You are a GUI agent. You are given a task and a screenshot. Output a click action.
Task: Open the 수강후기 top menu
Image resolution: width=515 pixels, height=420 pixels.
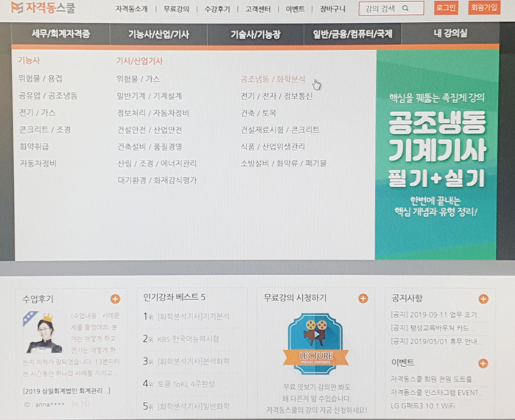[x=217, y=9]
